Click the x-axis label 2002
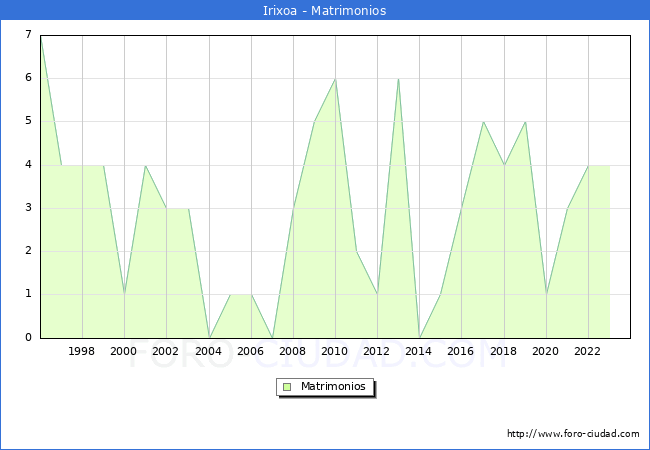This screenshot has width=650, height=450. (165, 351)
